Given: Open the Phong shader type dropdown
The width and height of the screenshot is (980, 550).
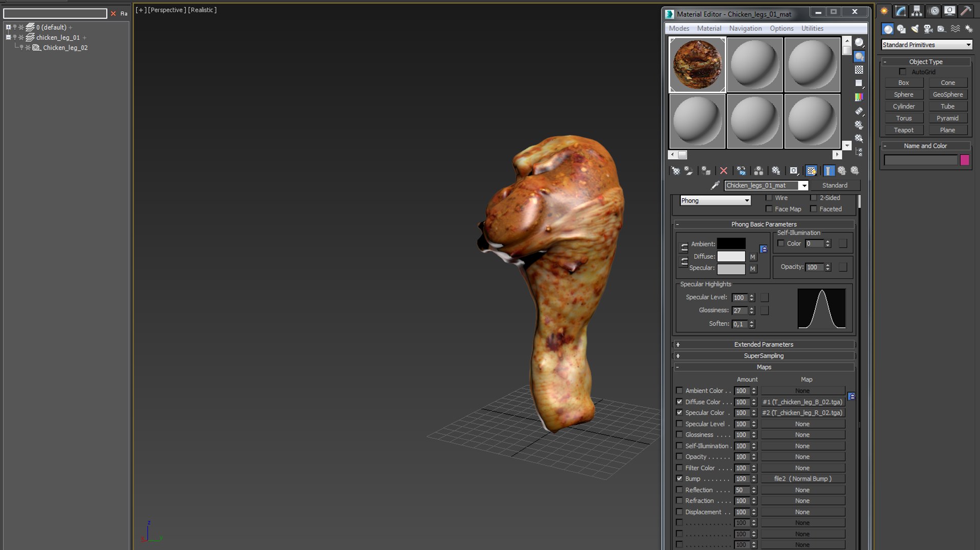Looking at the screenshot, I should tap(716, 201).
